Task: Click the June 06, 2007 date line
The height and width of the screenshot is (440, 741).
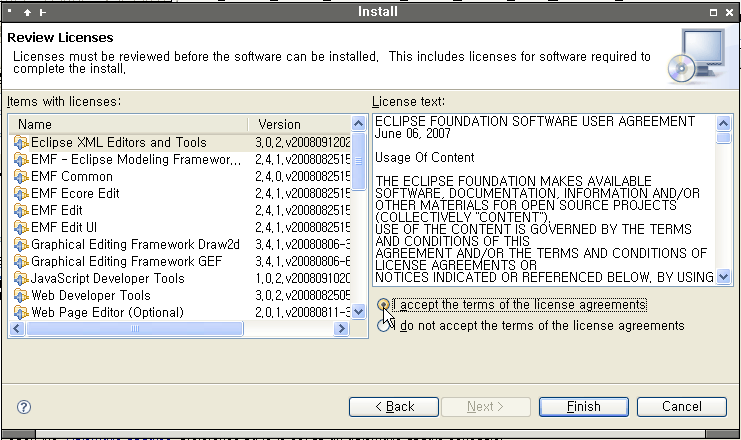Action: (x=413, y=134)
